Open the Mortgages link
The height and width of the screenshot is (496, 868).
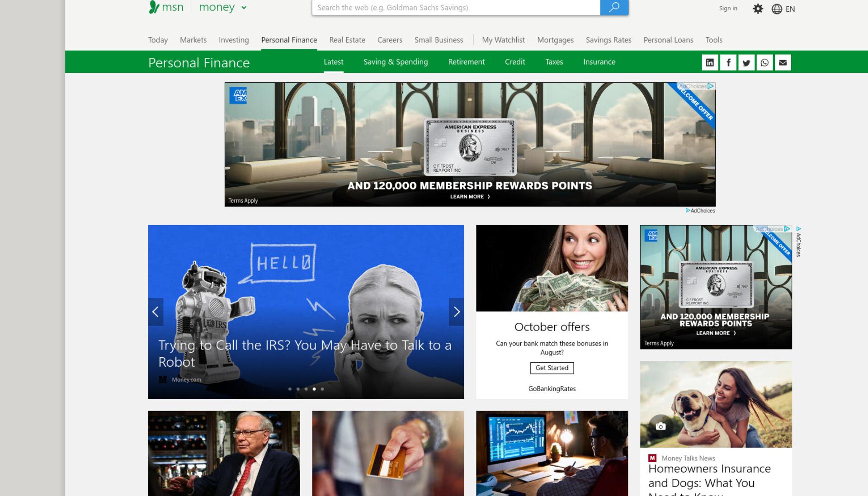click(555, 40)
